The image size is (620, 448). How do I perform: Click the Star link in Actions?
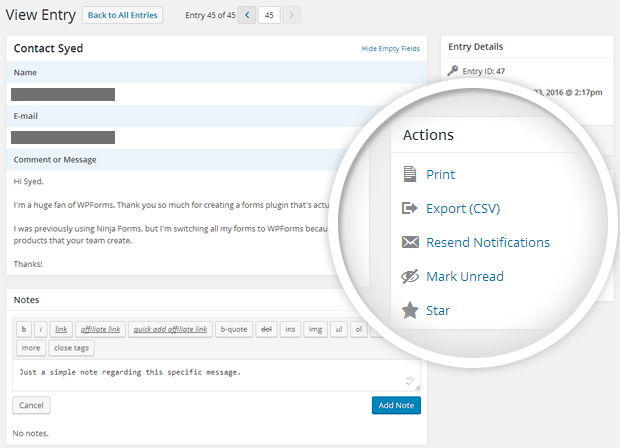click(x=438, y=310)
